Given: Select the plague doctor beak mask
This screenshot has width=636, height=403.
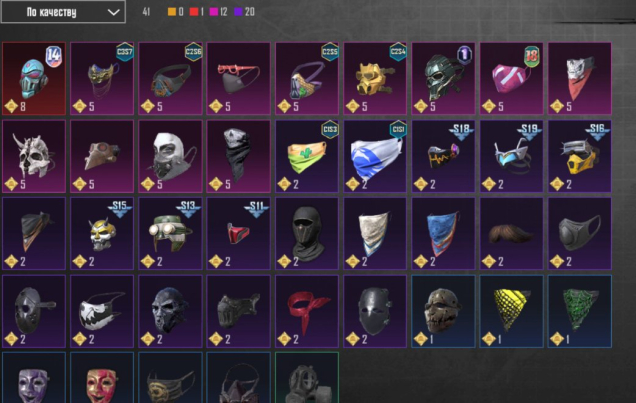Looking at the screenshot, I should coord(102,156).
